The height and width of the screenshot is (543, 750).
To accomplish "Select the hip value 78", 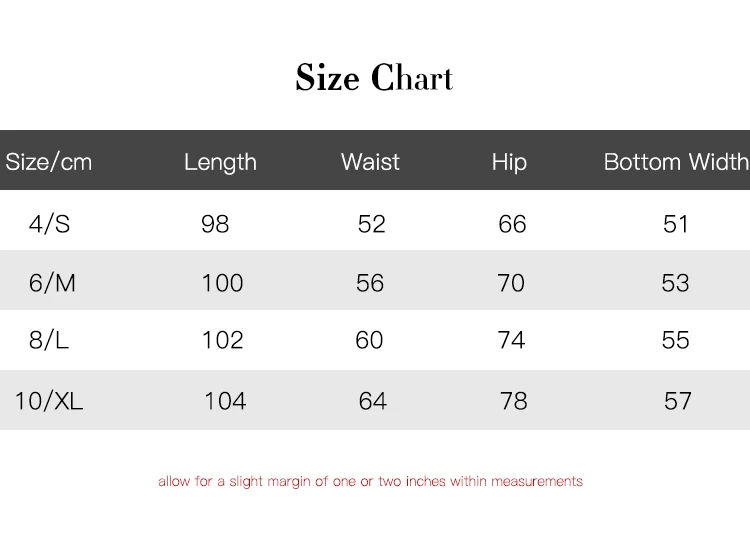I will pos(514,401).
